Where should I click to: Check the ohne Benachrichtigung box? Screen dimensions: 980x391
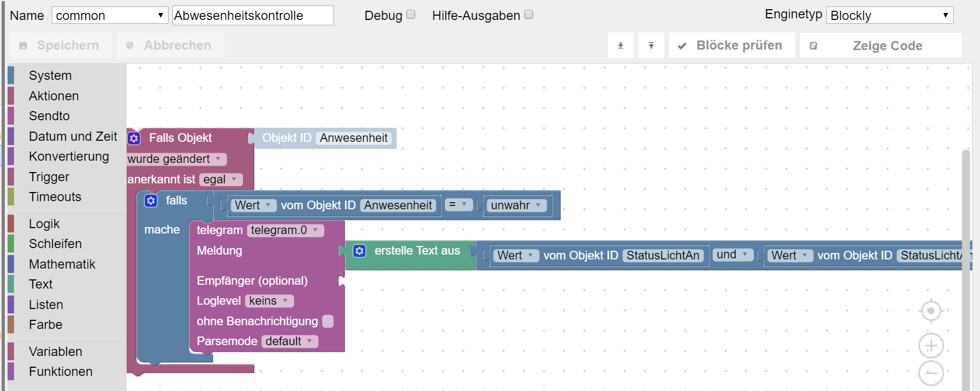328,321
